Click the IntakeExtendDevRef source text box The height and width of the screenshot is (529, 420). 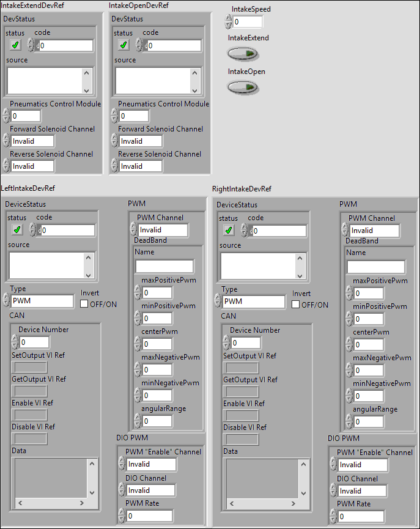45,81
